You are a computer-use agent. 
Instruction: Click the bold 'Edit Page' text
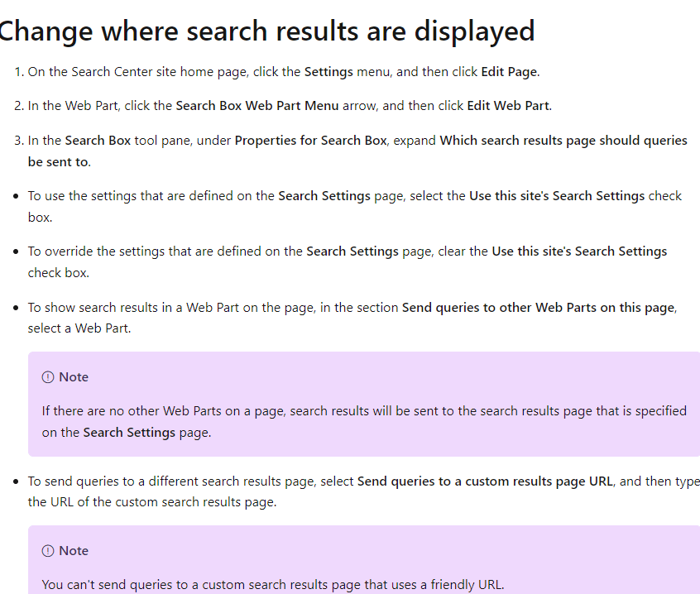coord(510,72)
